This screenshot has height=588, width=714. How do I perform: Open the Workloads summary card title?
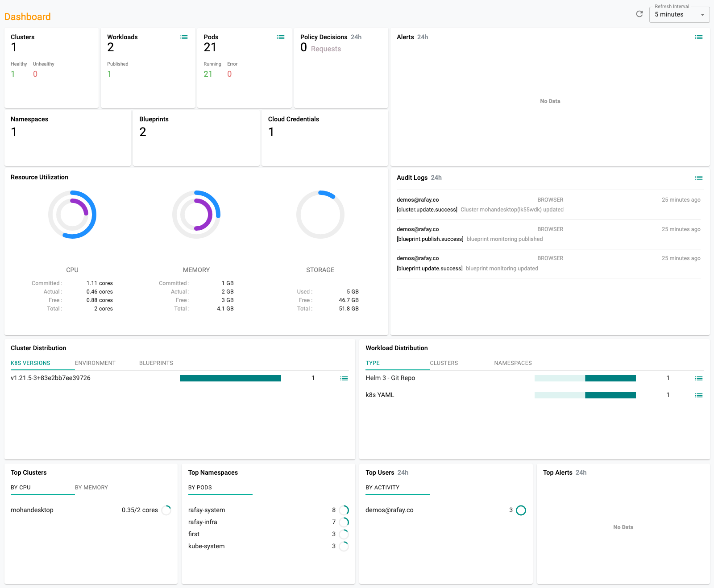(x=122, y=37)
